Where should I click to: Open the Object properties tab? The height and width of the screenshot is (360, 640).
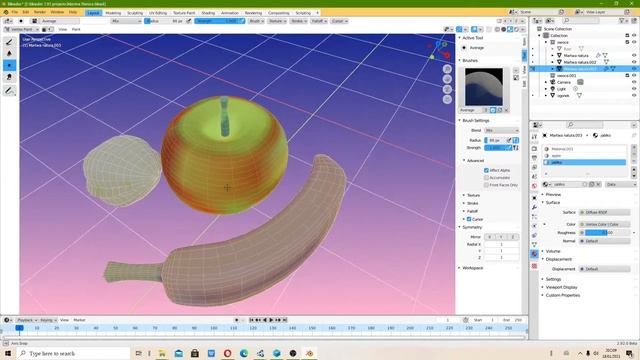[x=534, y=198]
